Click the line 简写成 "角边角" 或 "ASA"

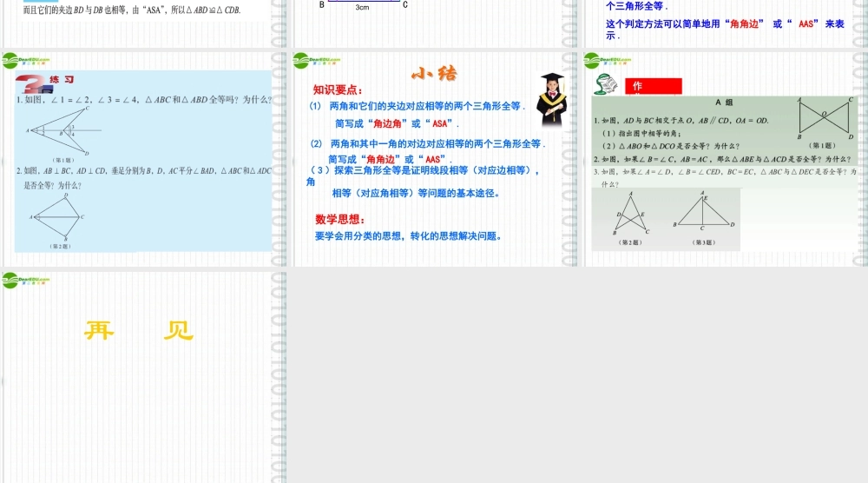[x=397, y=123]
